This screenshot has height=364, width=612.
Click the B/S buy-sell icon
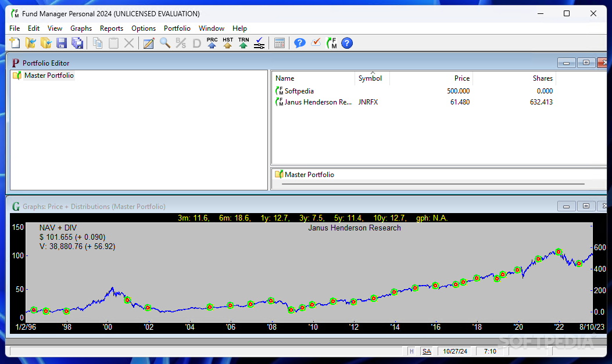[x=181, y=43]
